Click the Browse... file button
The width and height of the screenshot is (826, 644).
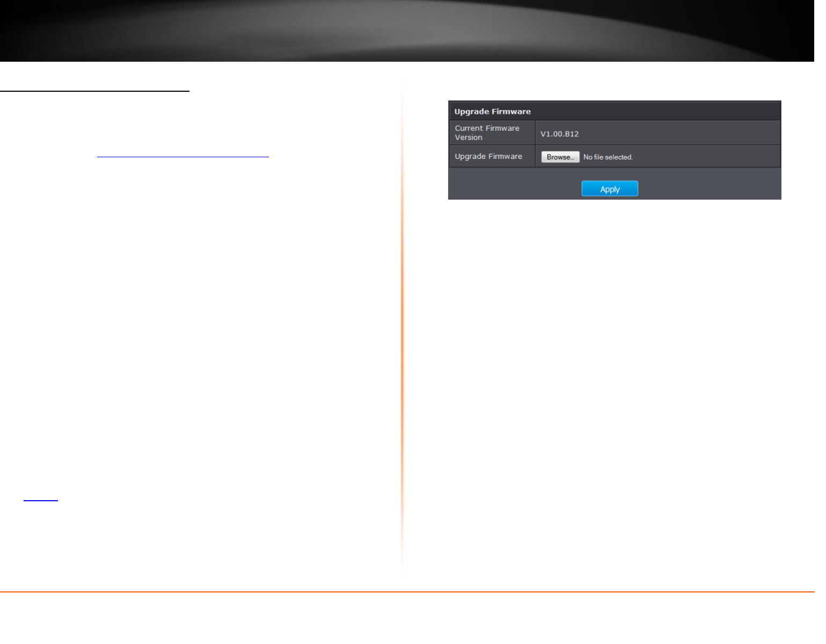click(560, 157)
